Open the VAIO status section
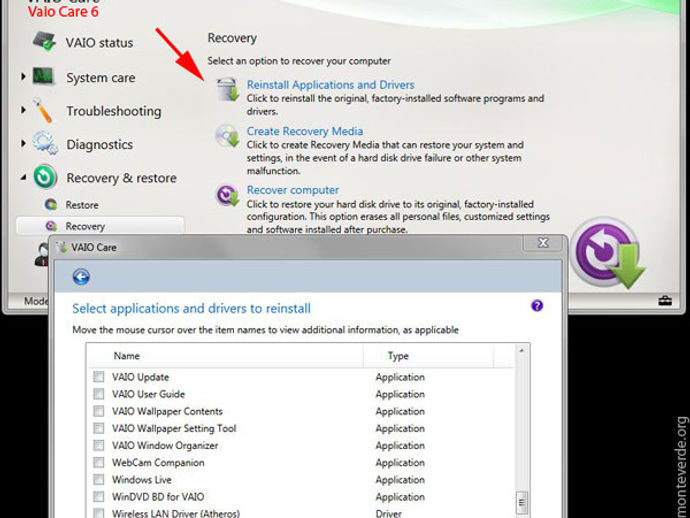690x518 pixels. pos(99,43)
